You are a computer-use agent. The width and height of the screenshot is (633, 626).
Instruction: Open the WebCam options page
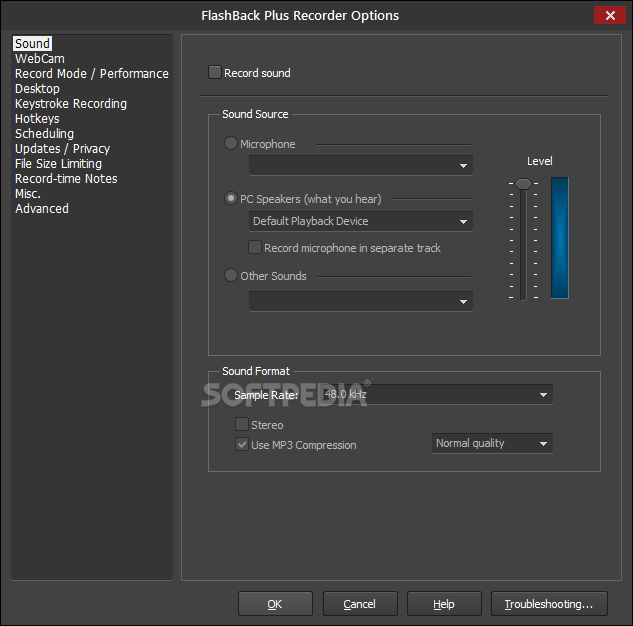(40, 59)
